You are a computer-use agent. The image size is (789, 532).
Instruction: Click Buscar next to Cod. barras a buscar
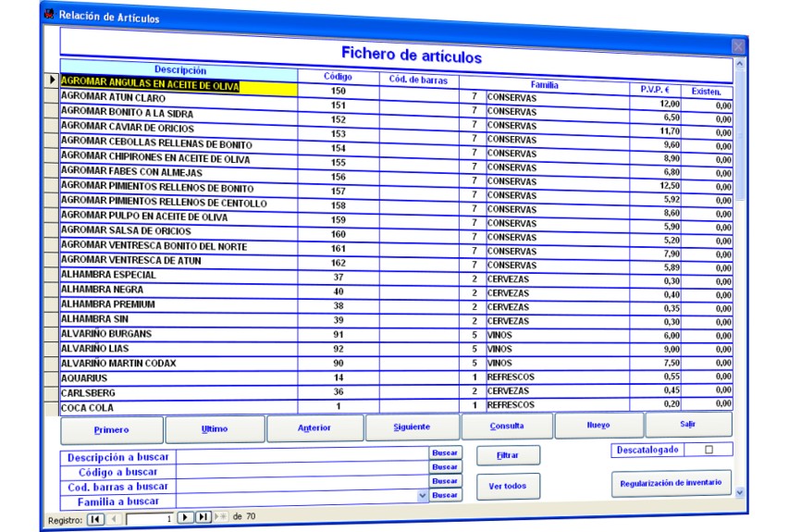tap(445, 481)
